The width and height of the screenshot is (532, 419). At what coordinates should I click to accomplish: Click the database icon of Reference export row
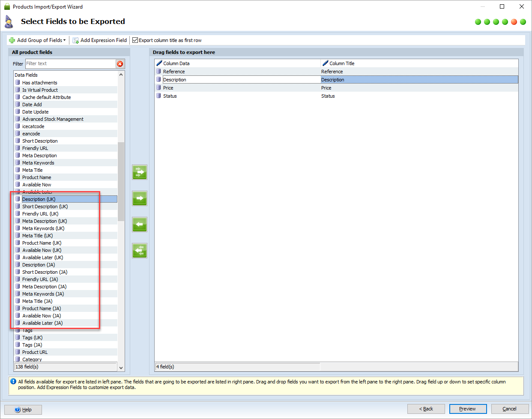(158, 71)
